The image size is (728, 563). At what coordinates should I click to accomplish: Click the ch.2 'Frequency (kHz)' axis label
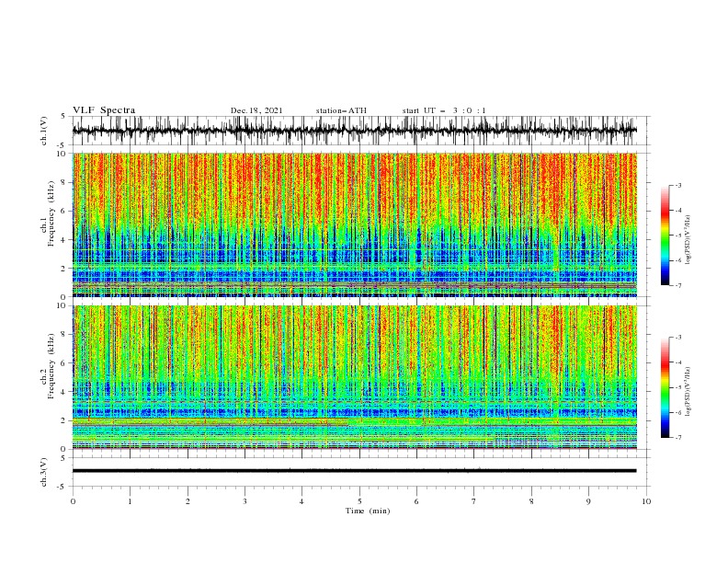(x=51, y=365)
